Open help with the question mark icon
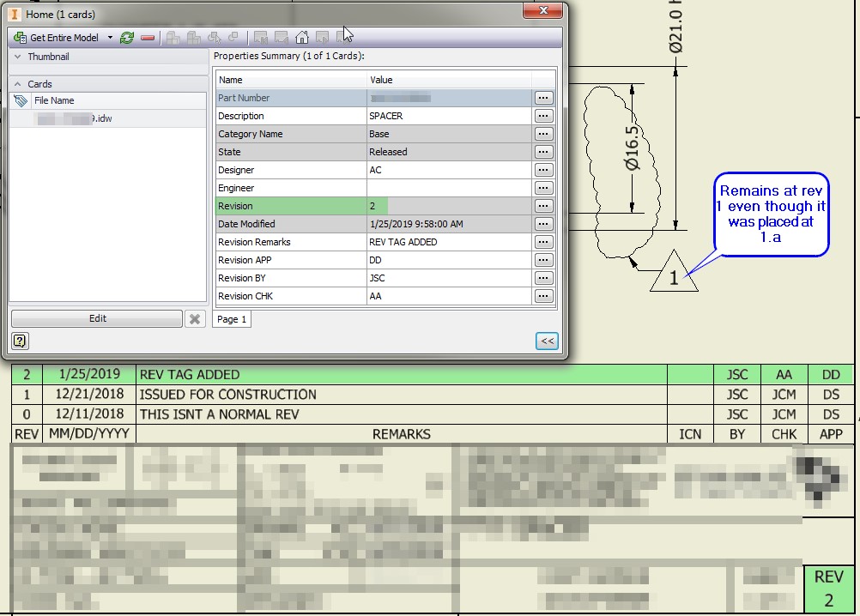Screen dimensions: 860x616 tap(19, 341)
